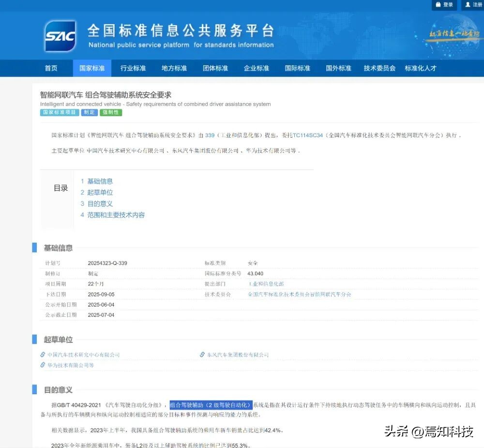Switch to 行业标准 tab
484x448 pixels.
(133, 68)
